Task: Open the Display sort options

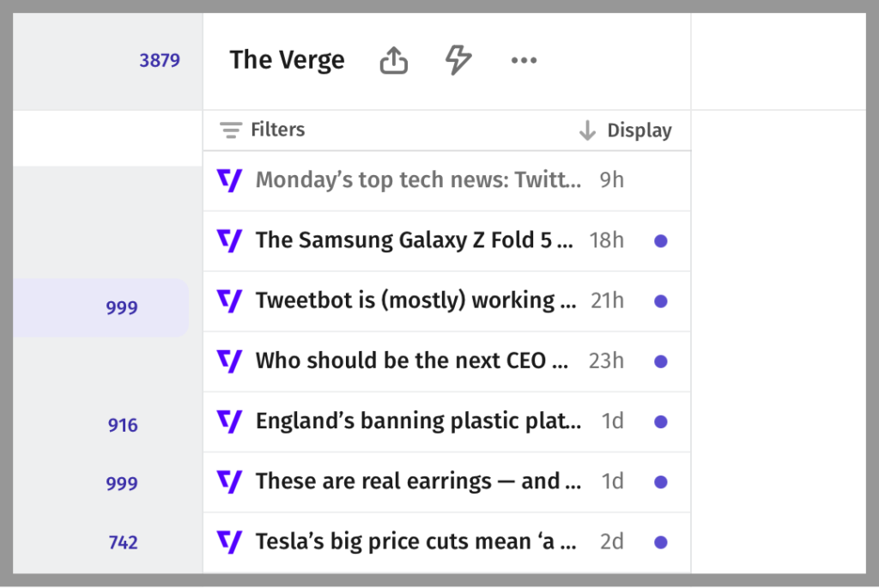Action: click(626, 130)
